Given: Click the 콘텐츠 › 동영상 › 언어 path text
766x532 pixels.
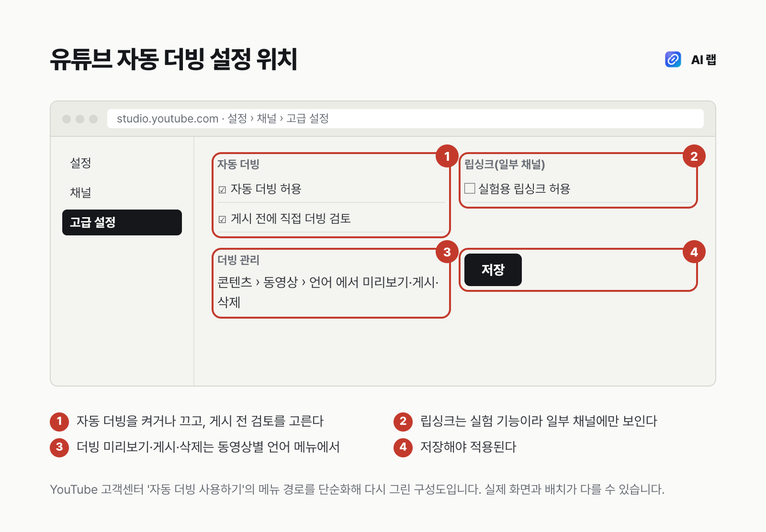Looking at the screenshot, I should (x=275, y=282).
